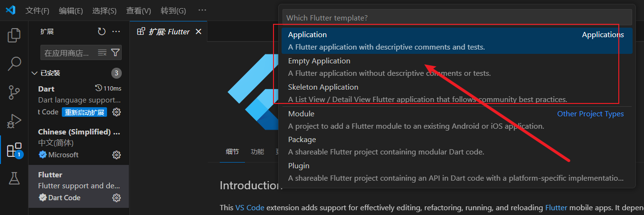Click the extensions filter funnel icon
Screen dimensions: 644x215
(115, 52)
